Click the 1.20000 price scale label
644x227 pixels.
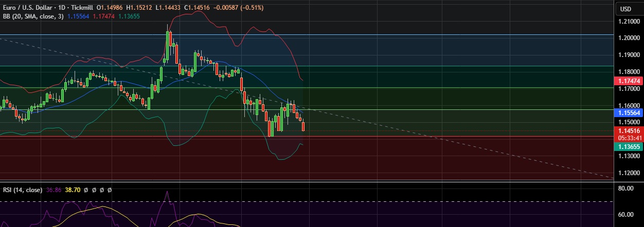[x=628, y=39]
